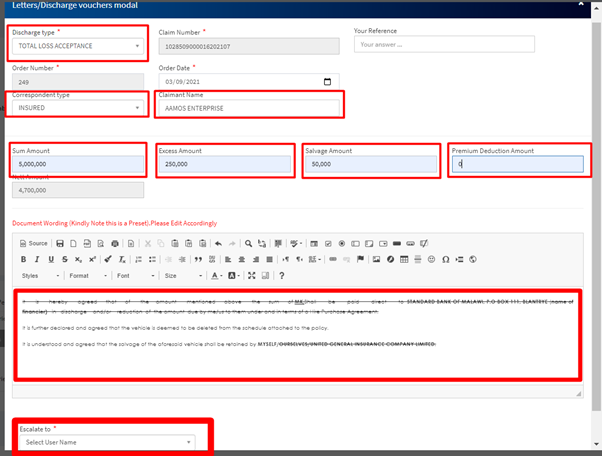Open the Font Size combo
Image resolution: width=602 pixels, height=456 pixels.
(x=183, y=276)
